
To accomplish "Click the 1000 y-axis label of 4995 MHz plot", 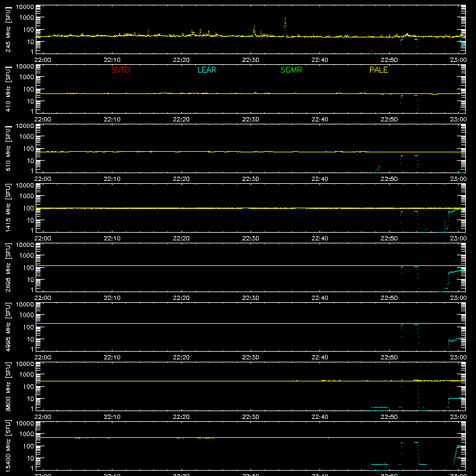I will (27, 315).
